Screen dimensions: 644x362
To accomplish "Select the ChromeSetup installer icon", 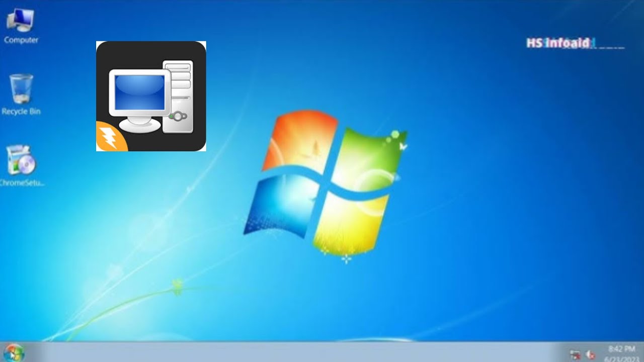I will (x=21, y=166).
